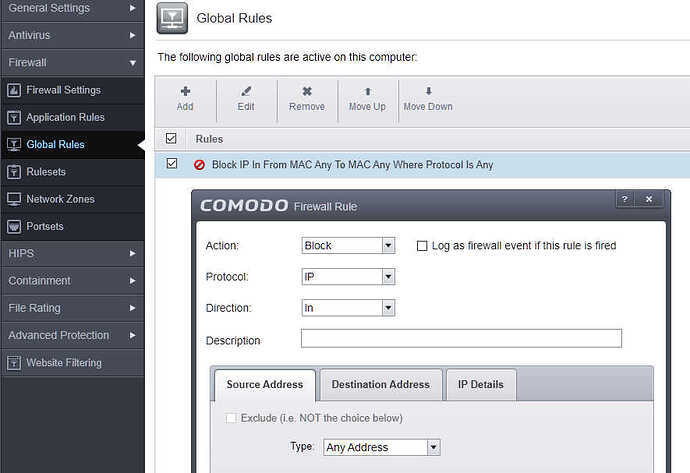
Task: Select the Global Rules sidebar entry
Action: coord(72,144)
